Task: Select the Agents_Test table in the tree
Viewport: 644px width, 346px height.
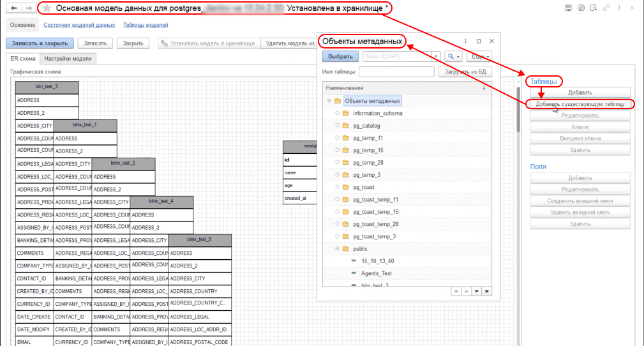Action: [376, 273]
